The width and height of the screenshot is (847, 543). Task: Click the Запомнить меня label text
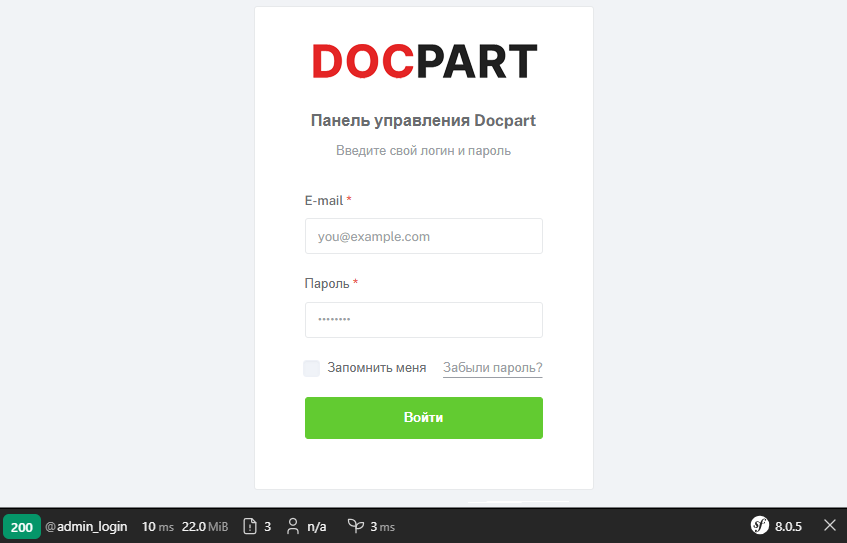point(377,368)
